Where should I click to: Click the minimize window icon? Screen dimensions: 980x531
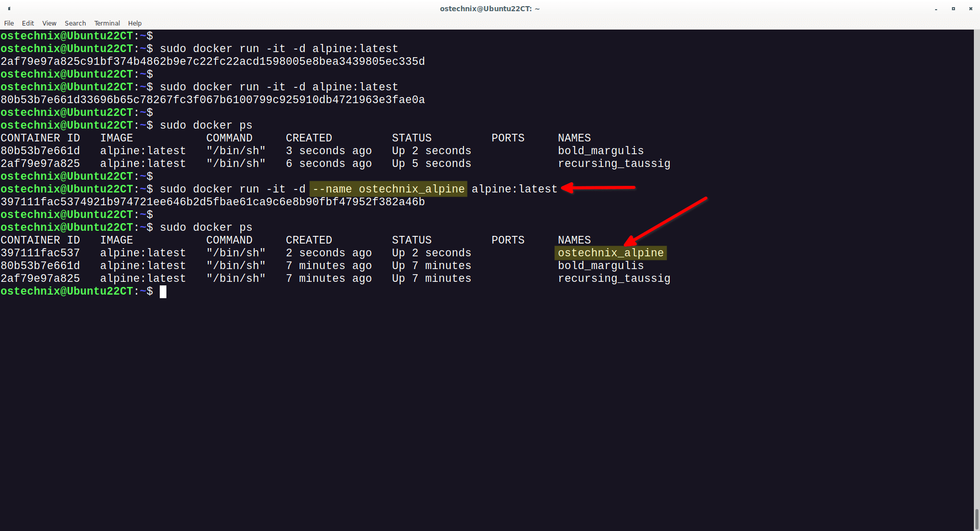pyautogui.click(x=936, y=9)
